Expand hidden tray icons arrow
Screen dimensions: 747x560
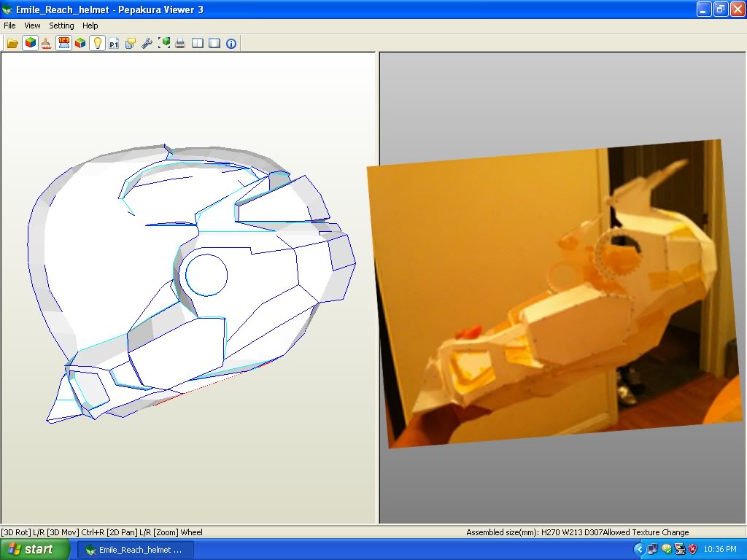tap(639, 550)
